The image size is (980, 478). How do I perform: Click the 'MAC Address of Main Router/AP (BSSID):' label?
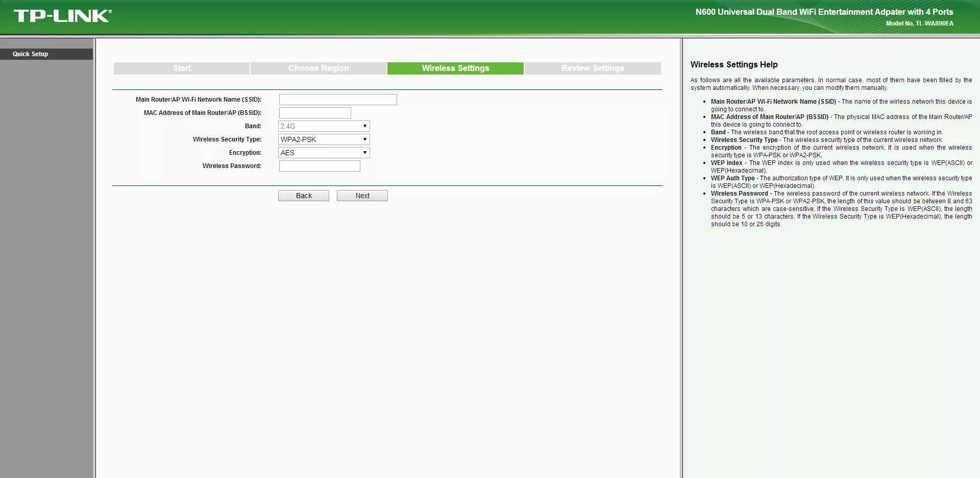coord(203,113)
